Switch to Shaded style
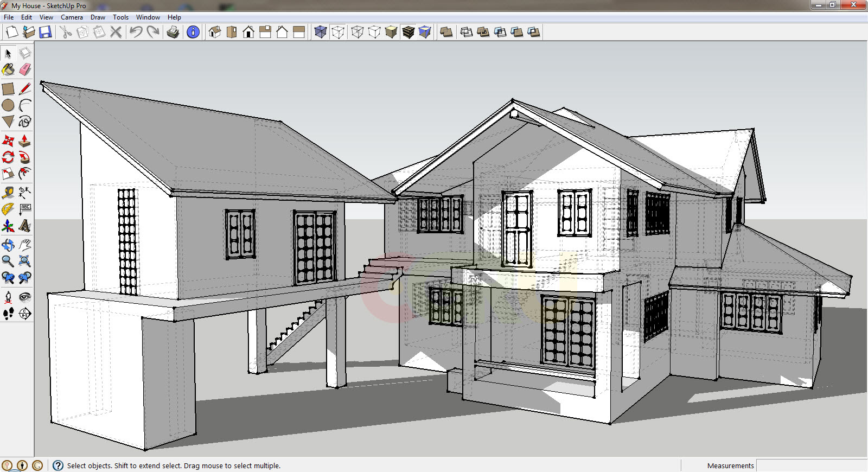868x472 pixels. pyautogui.click(x=391, y=32)
